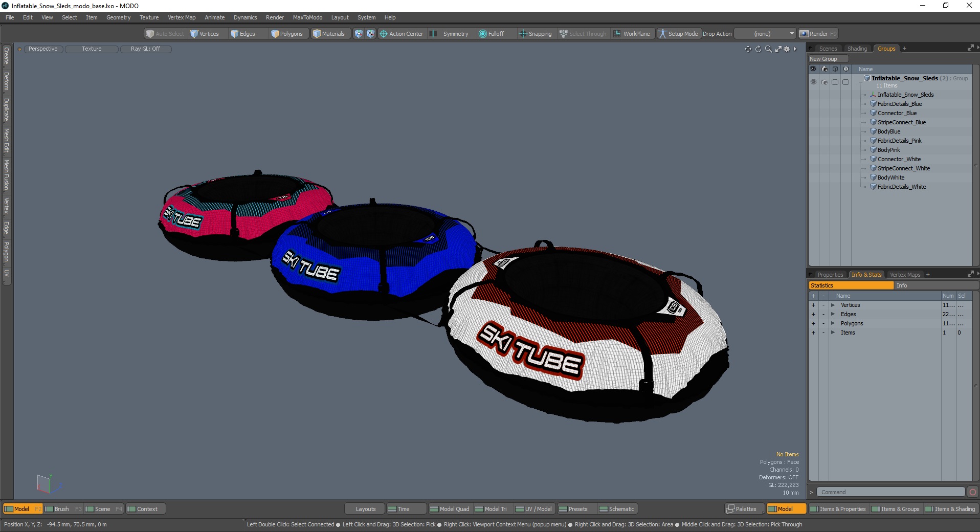Open the Model Quad layout
980x532 pixels.
450,509
